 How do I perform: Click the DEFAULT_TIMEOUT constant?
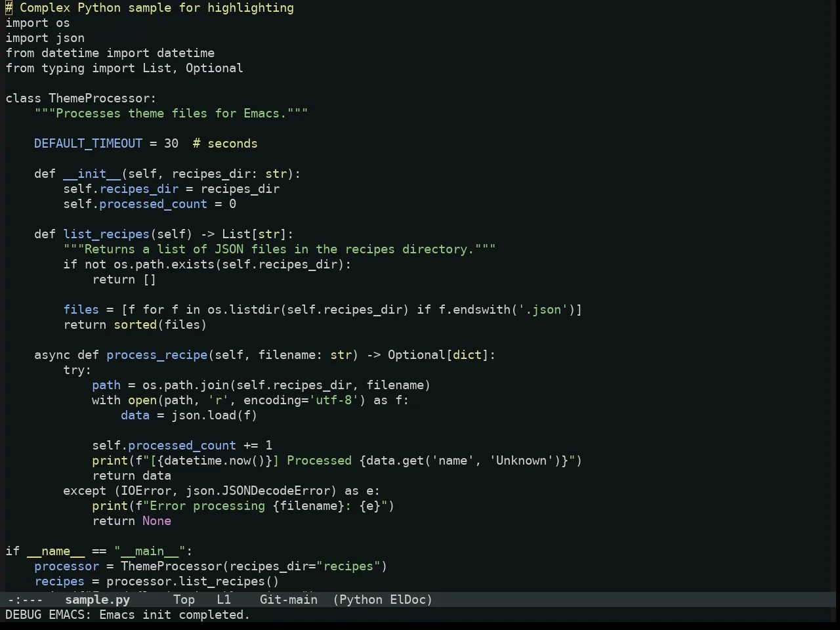pyautogui.click(x=88, y=144)
